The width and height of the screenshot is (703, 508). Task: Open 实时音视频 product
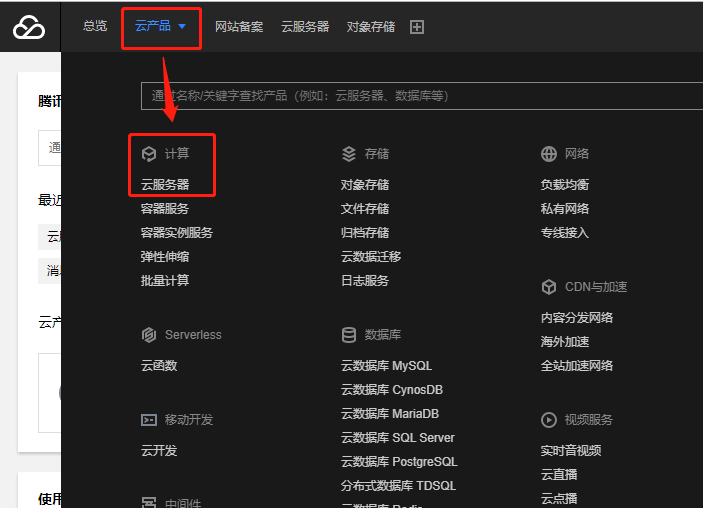point(571,451)
